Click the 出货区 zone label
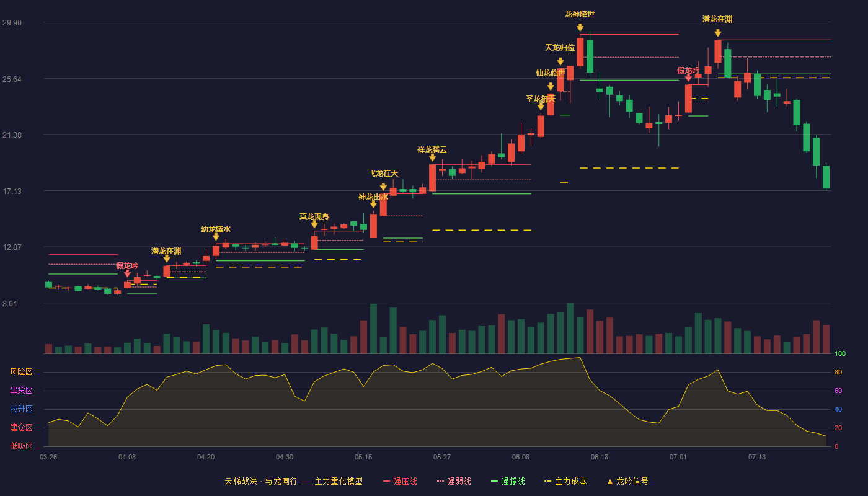Image resolution: width=868 pixels, height=496 pixels. pos(21,391)
